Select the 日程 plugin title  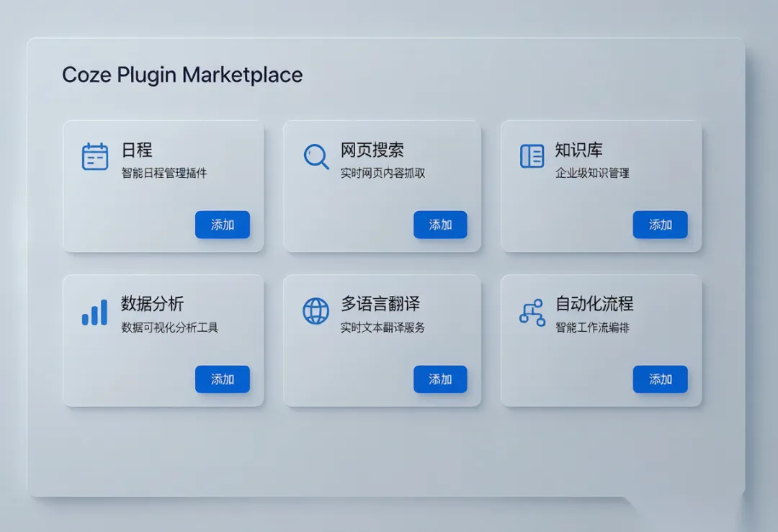(137, 150)
